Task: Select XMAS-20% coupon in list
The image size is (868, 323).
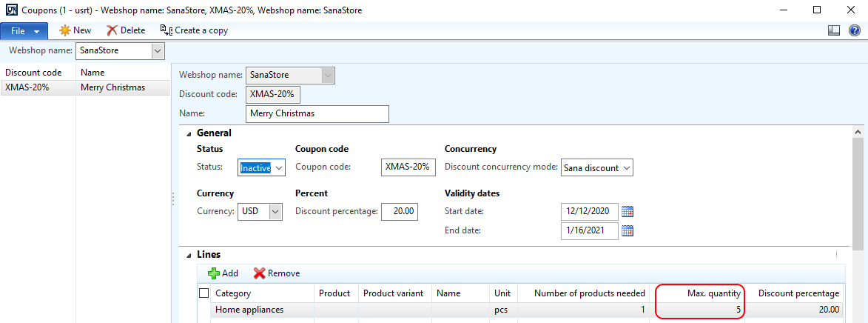Action: (85, 87)
